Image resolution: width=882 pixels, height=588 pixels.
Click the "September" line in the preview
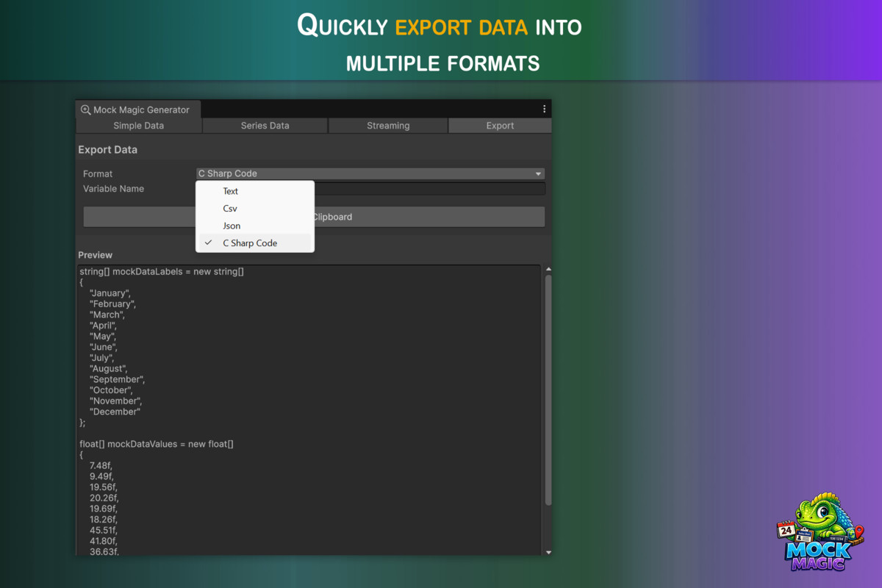click(117, 379)
